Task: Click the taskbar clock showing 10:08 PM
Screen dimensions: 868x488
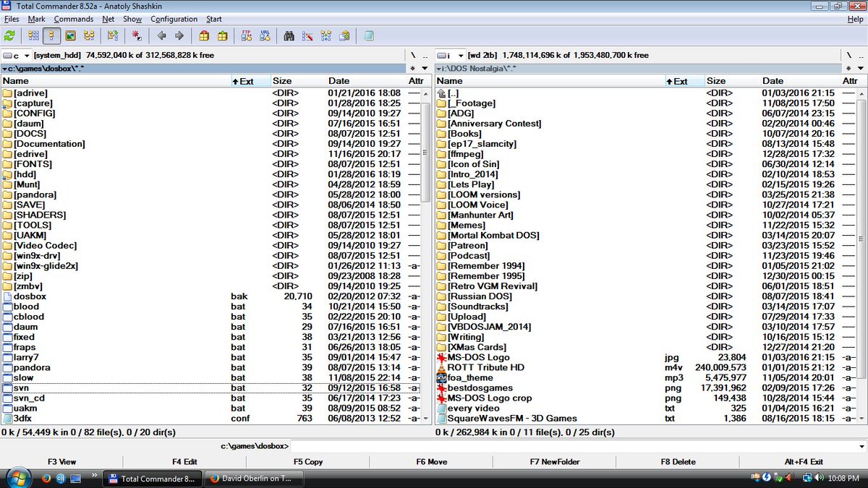Action: [x=845, y=478]
